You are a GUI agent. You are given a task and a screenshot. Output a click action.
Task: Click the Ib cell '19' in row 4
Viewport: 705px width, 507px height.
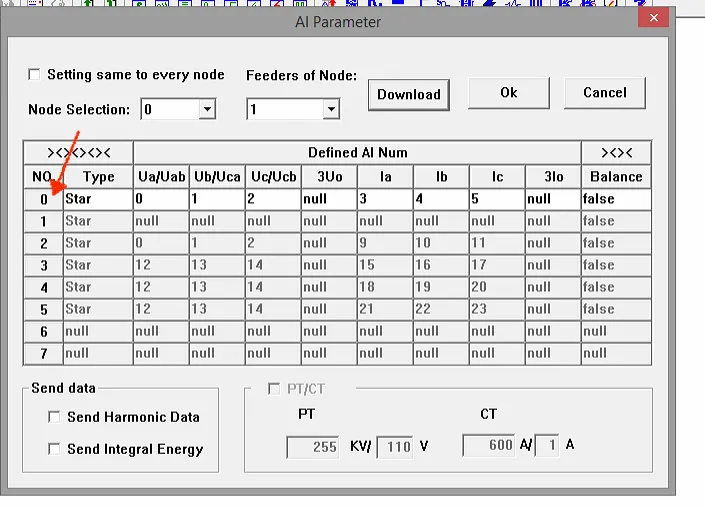point(441,287)
